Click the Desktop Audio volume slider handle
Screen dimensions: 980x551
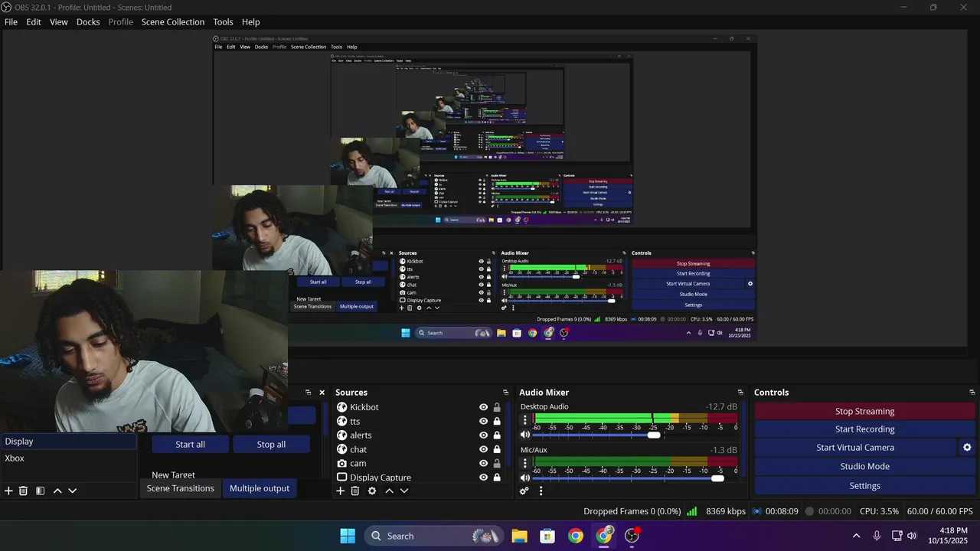[654, 435]
